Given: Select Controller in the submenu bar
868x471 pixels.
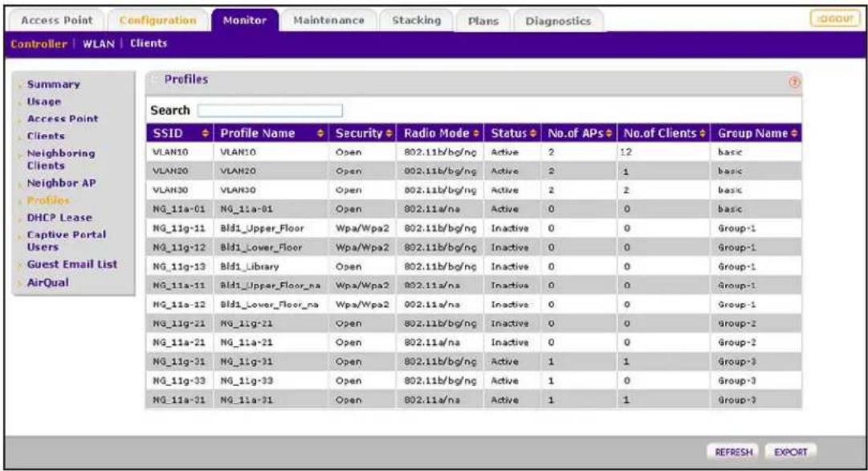Looking at the screenshot, I should 39,43.
